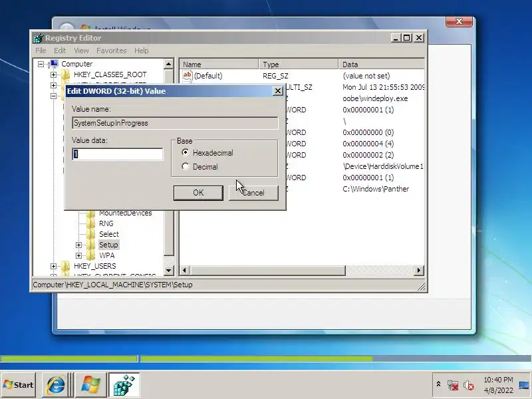The image size is (532, 399).
Task: Collapse the HKEY_LOCAL_MACHINE node
Action: [54, 96]
